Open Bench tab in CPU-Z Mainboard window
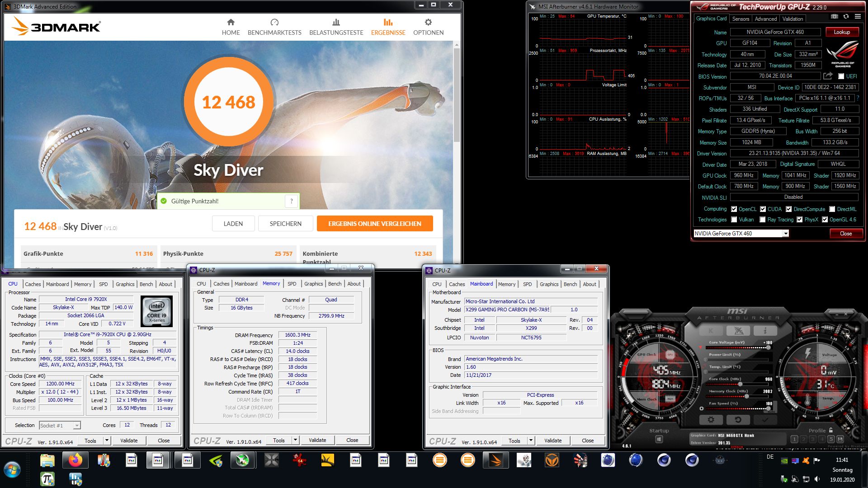This screenshot has height=488, width=868. click(x=570, y=284)
